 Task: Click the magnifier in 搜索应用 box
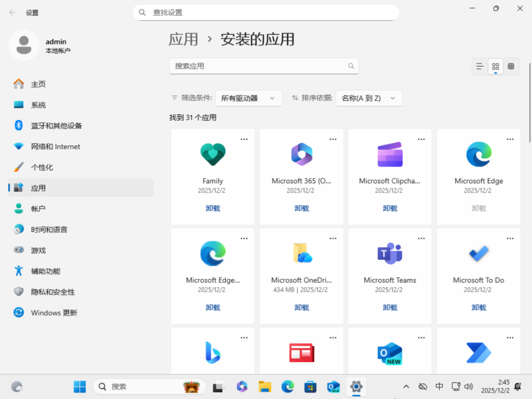351,66
